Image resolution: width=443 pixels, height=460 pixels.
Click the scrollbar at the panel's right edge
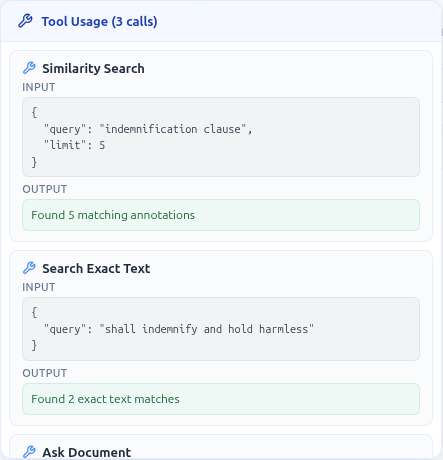442,32
